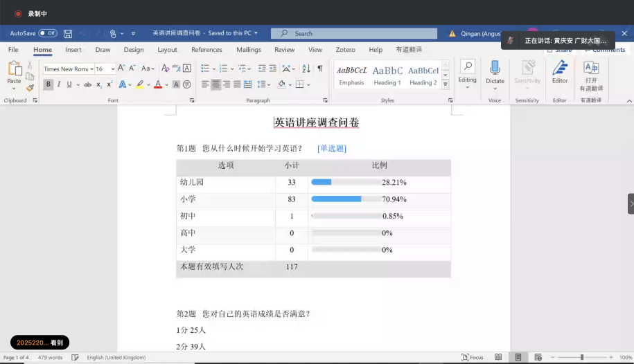The height and width of the screenshot is (364, 634).
Task: Click the font color red swatch
Action: tap(157, 84)
